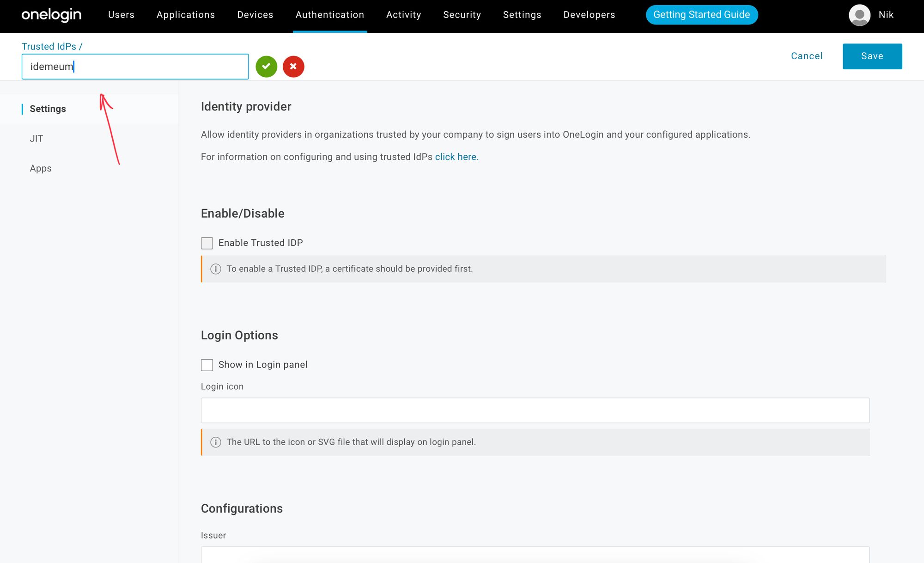Open Getting Started Guide
Viewport: 924px width, 563px height.
click(702, 15)
